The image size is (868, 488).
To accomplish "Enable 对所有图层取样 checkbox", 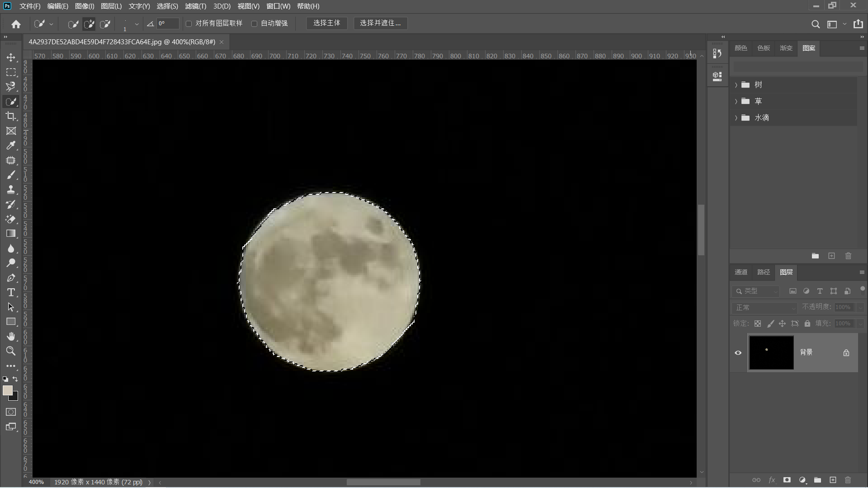I will 189,23.
